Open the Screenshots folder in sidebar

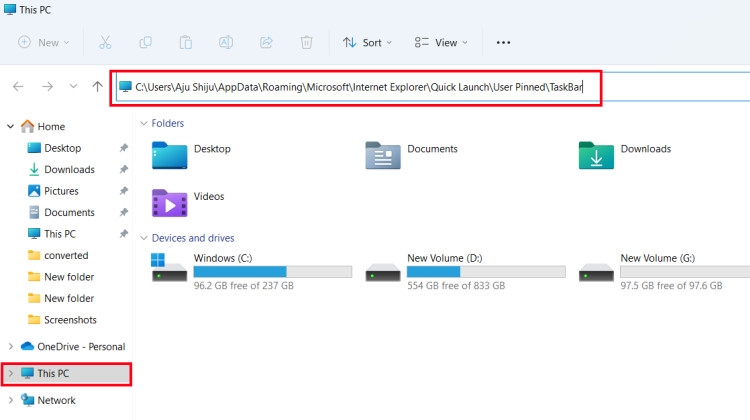(70, 320)
